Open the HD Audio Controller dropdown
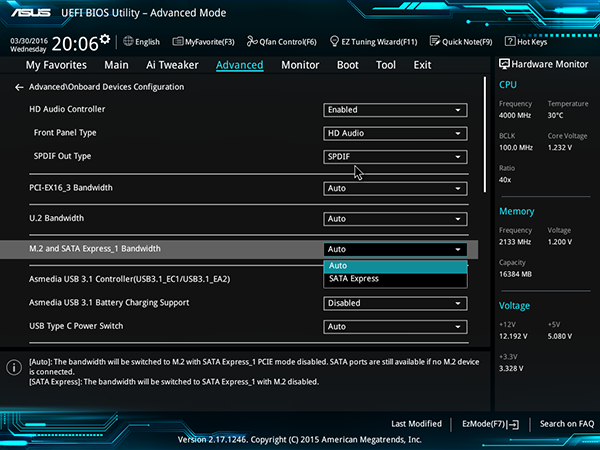The image size is (600, 450). click(395, 110)
